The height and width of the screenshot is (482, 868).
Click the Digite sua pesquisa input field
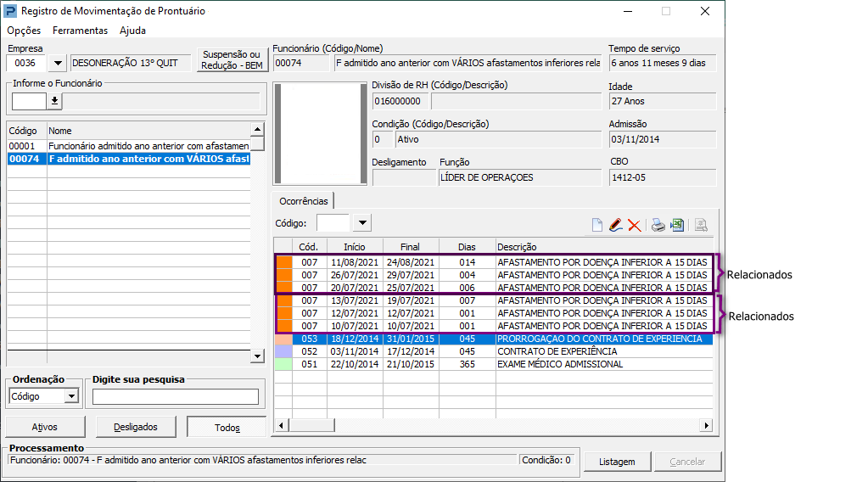tap(176, 397)
